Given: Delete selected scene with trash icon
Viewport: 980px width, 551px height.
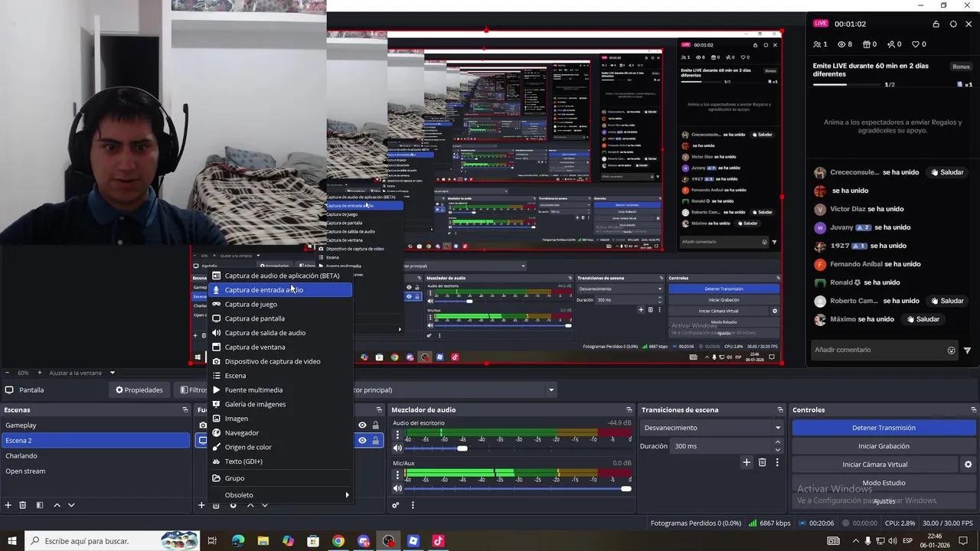Looking at the screenshot, I should click(x=23, y=505).
